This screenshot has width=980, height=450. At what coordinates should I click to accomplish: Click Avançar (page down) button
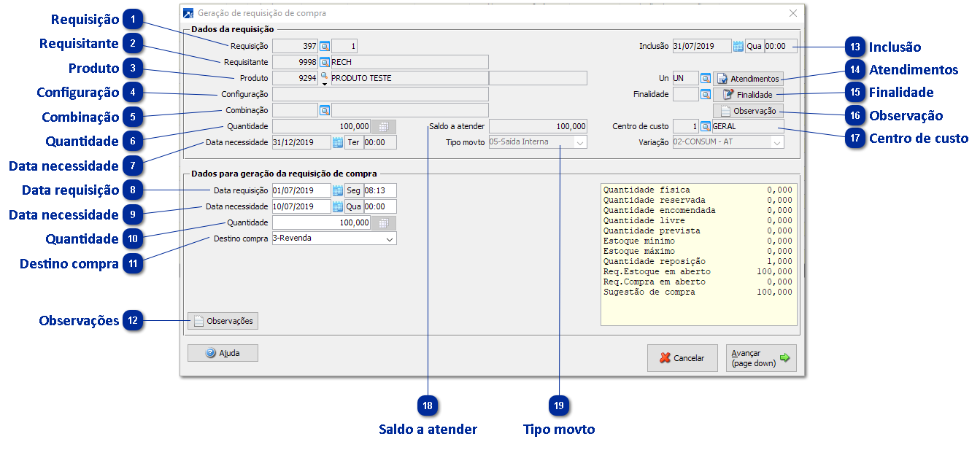click(x=761, y=358)
